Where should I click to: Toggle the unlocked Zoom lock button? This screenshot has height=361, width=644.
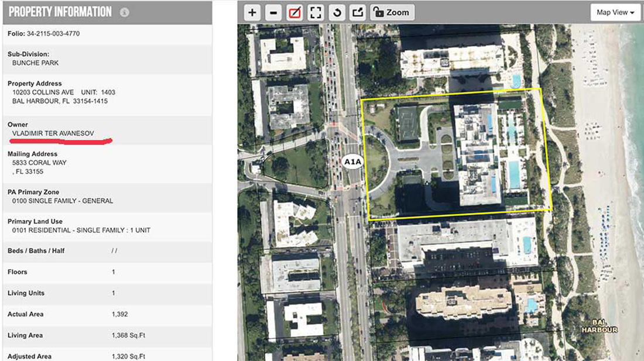point(392,13)
